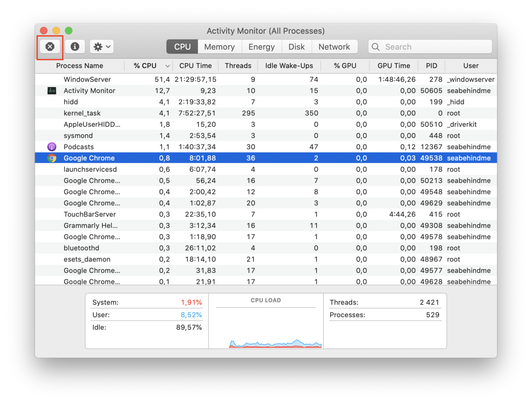The height and width of the screenshot is (404, 532).
Task: Click the Inspect process info icon
Action: pyautogui.click(x=75, y=46)
